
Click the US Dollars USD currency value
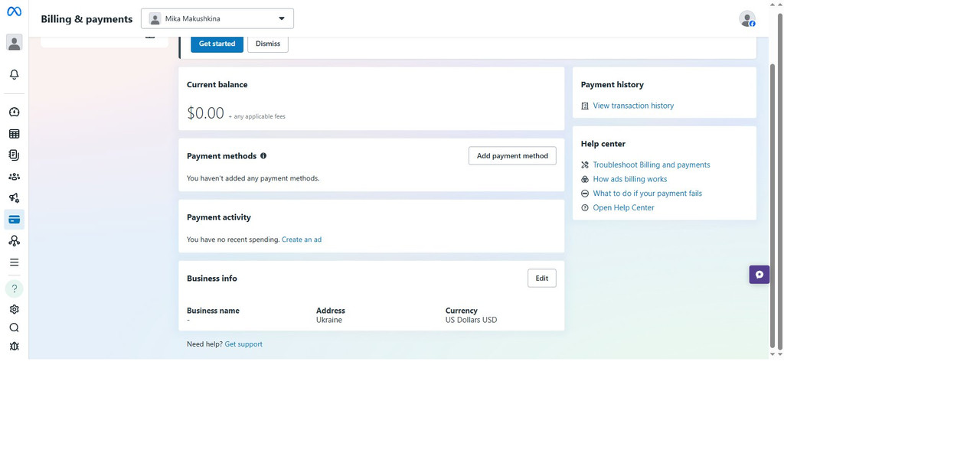coord(471,320)
